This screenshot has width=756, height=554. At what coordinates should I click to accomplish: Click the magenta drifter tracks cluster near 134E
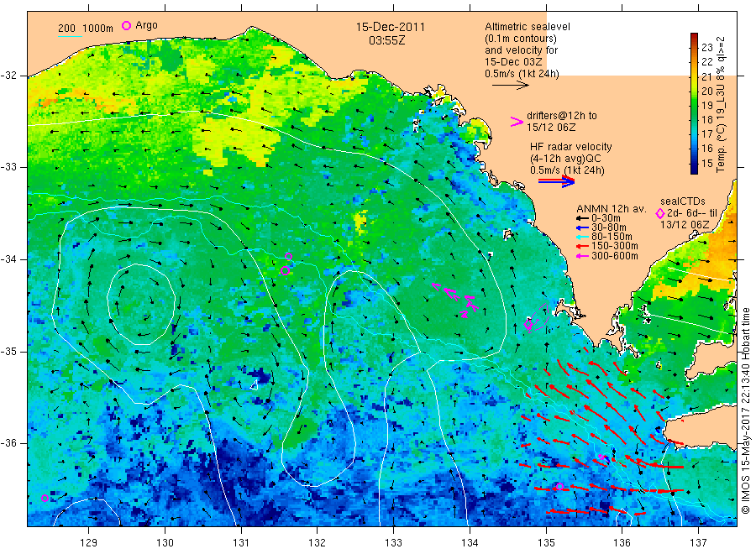(455, 299)
